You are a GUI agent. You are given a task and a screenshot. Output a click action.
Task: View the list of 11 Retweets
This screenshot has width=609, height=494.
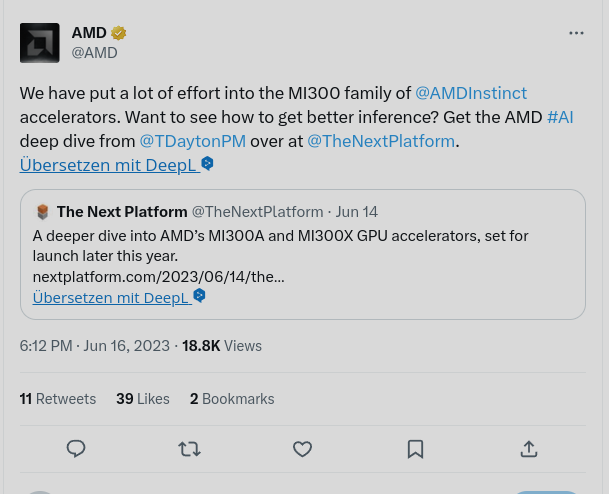[58, 398]
